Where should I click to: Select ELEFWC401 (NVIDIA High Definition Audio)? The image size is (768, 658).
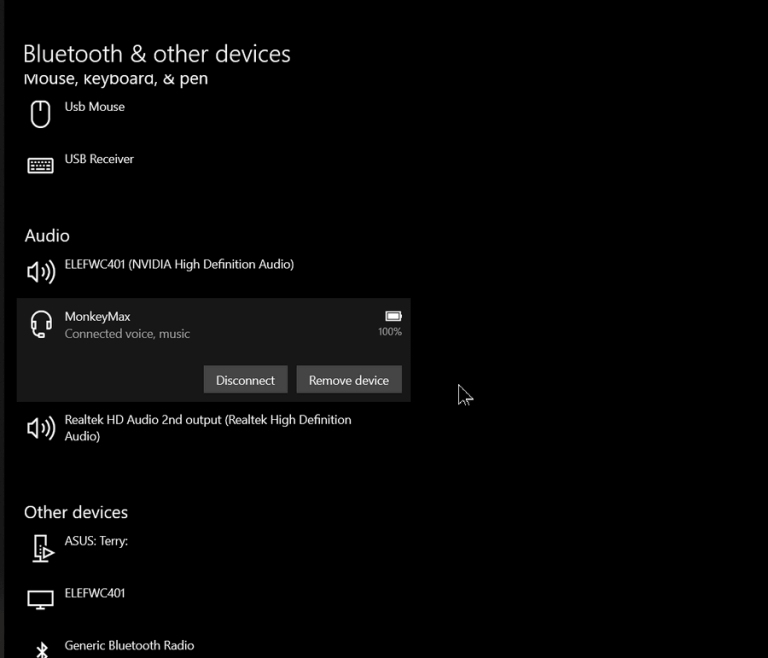point(179,265)
